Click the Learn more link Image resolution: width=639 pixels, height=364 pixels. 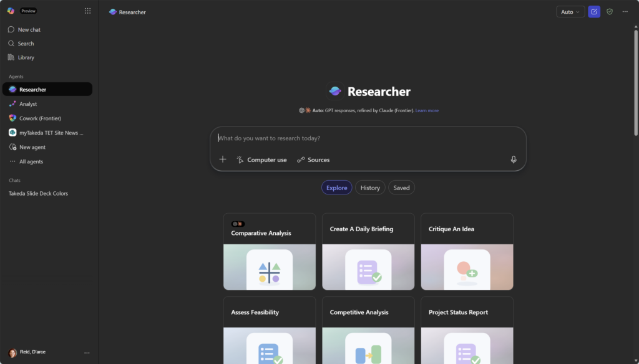pos(427,111)
